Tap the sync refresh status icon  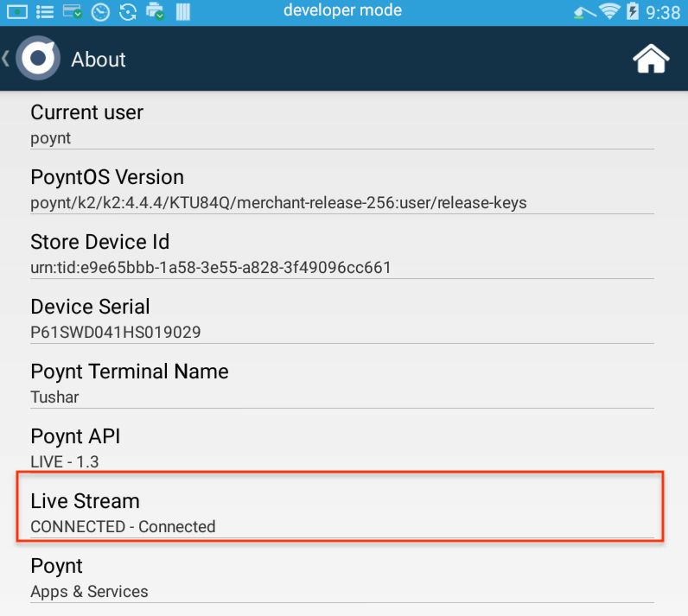pyautogui.click(x=128, y=12)
